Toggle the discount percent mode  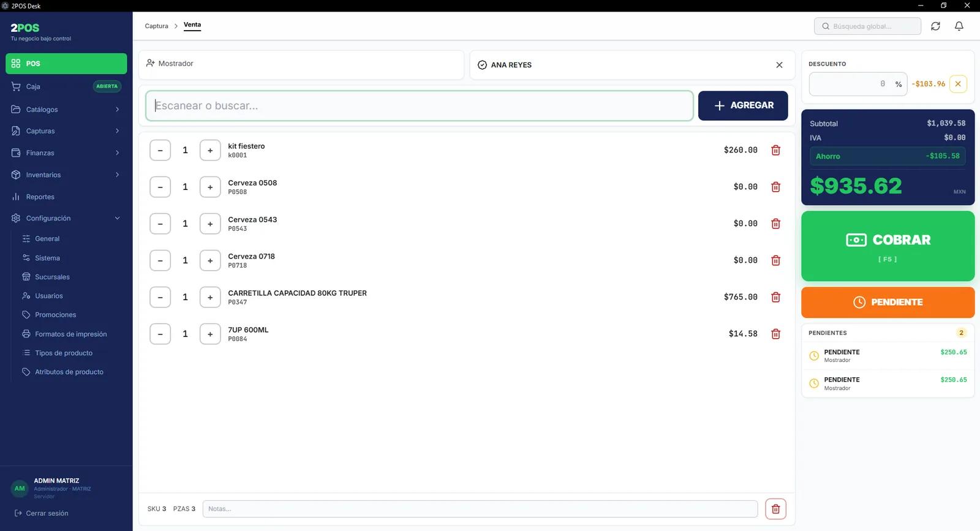pos(899,85)
